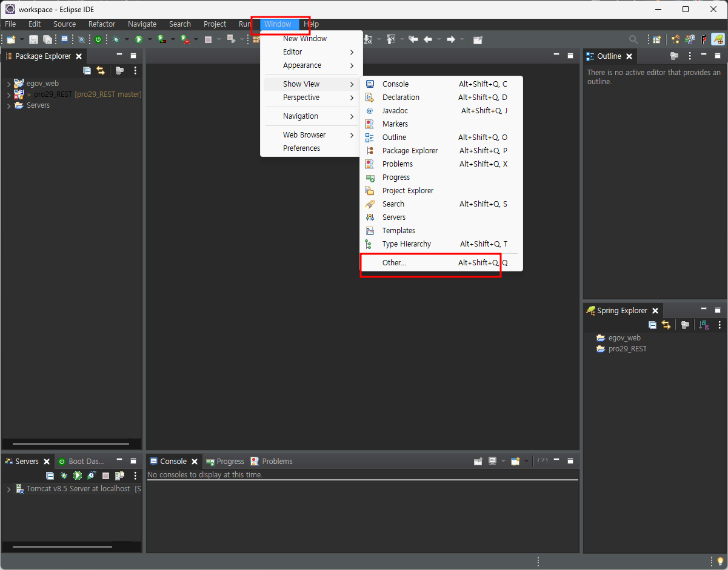Image resolution: width=728 pixels, height=570 pixels.
Task: Click 'No consoles to display at this time.' text
Action: click(x=205, y=475)
